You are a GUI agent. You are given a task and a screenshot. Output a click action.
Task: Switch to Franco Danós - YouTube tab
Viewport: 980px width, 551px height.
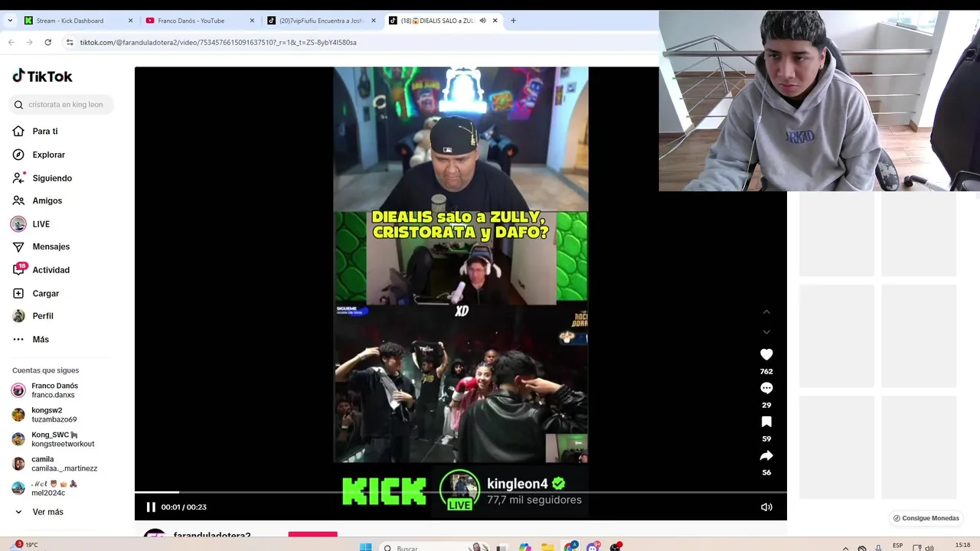point(191,21)
